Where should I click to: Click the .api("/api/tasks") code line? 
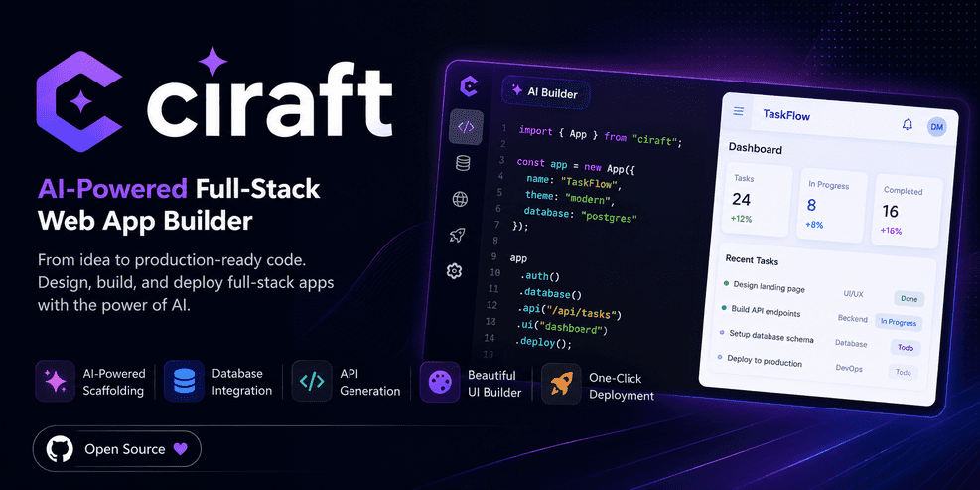click(x=568, y=311)
